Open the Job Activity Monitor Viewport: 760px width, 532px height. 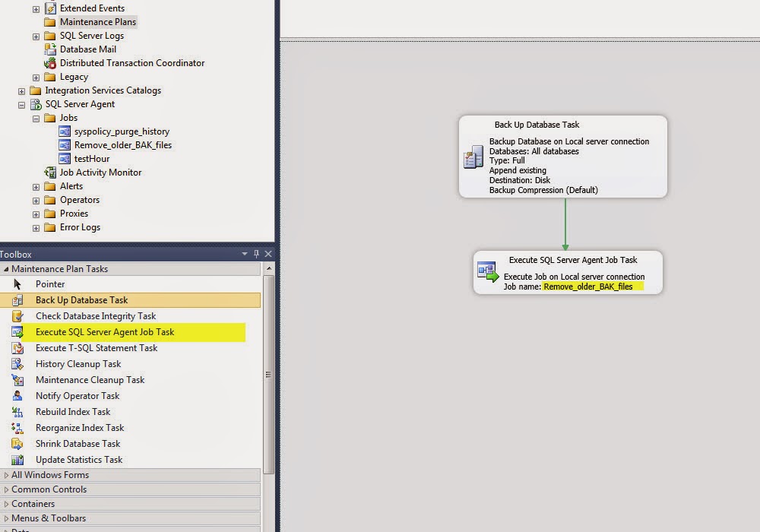click(x=101, y=172)
